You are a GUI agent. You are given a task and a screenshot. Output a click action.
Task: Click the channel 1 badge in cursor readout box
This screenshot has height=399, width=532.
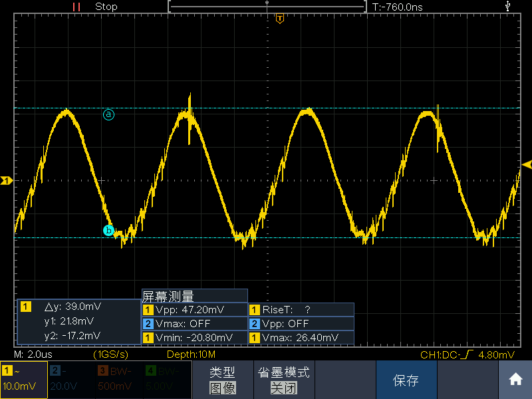coord(26,307)
